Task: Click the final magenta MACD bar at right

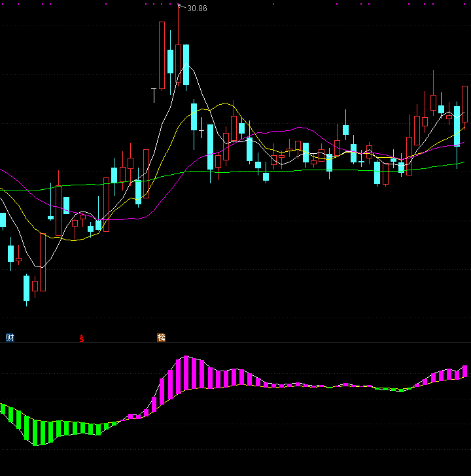Action: click(464, 371)
